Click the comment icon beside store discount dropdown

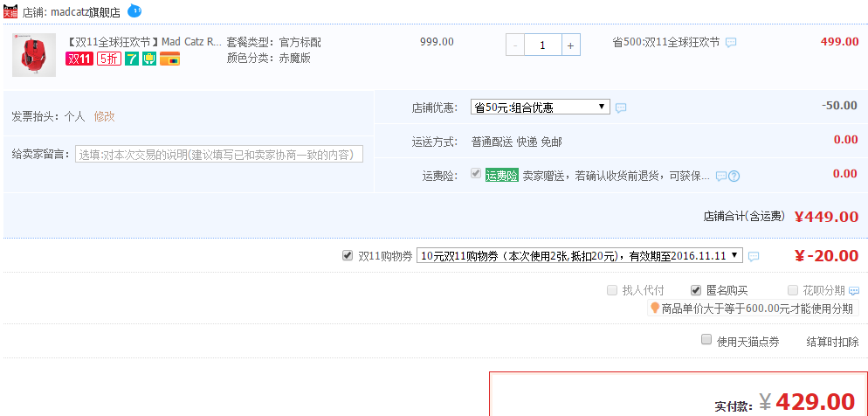click(x=621, y=108)
